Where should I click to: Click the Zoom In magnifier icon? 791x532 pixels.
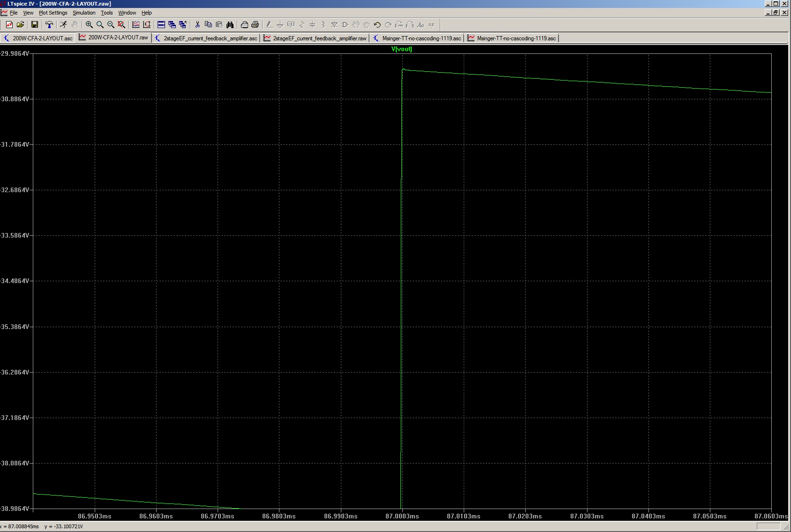(89, 25)
